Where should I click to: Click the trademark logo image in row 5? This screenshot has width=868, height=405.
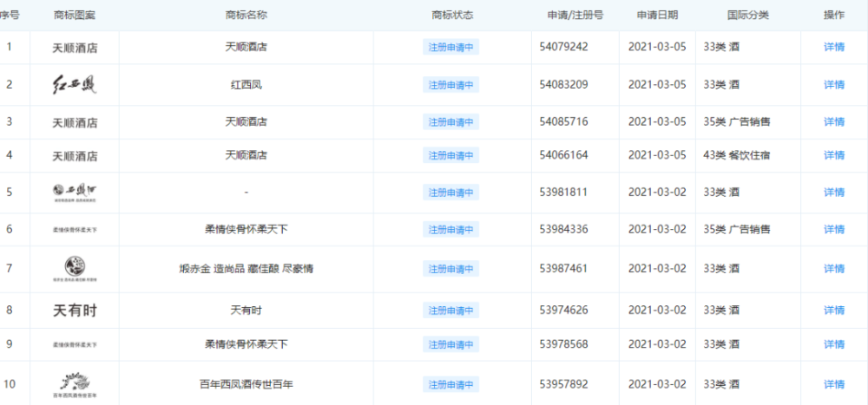(x=75, y=193)
